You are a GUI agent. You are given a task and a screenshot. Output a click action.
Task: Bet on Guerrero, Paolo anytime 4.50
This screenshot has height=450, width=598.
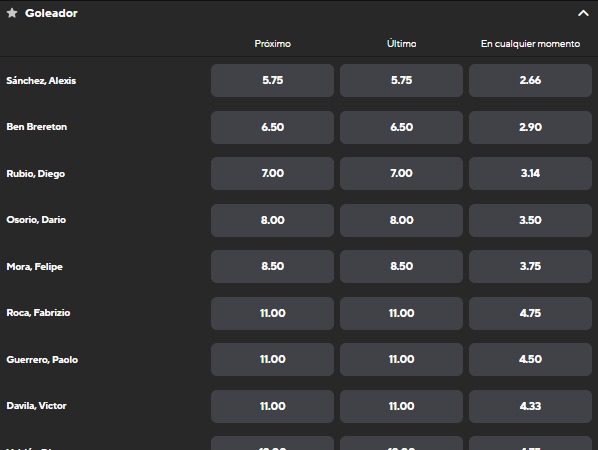tap(530, 360)
